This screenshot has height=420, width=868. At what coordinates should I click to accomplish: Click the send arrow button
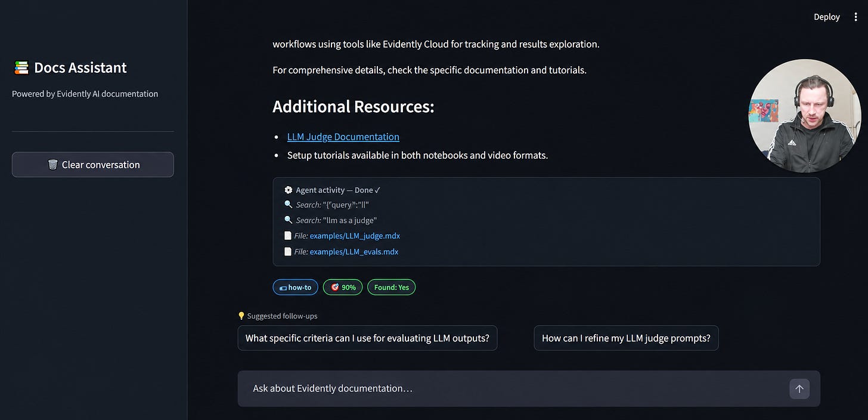[799, 388]
